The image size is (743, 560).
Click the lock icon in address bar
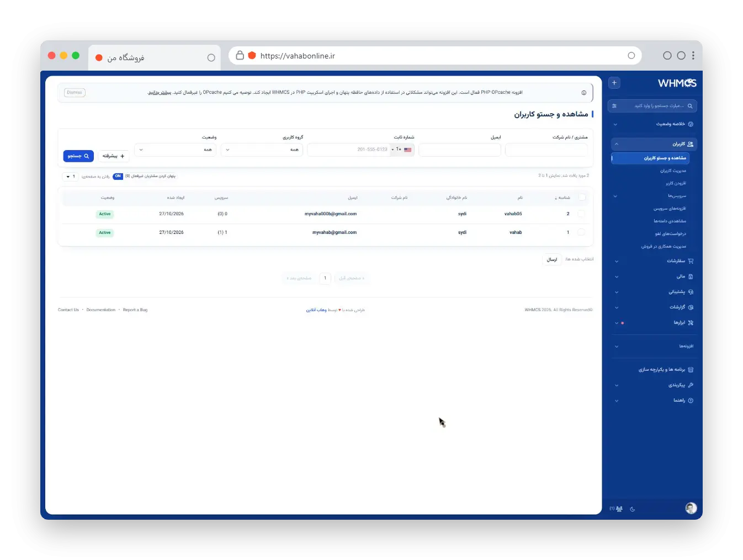pos(240,55)
